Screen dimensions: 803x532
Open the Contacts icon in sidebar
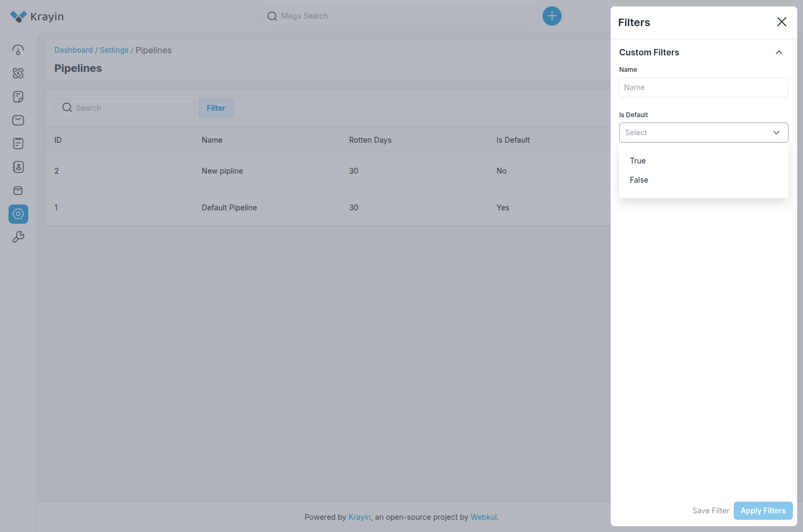[x=18, y=167]
